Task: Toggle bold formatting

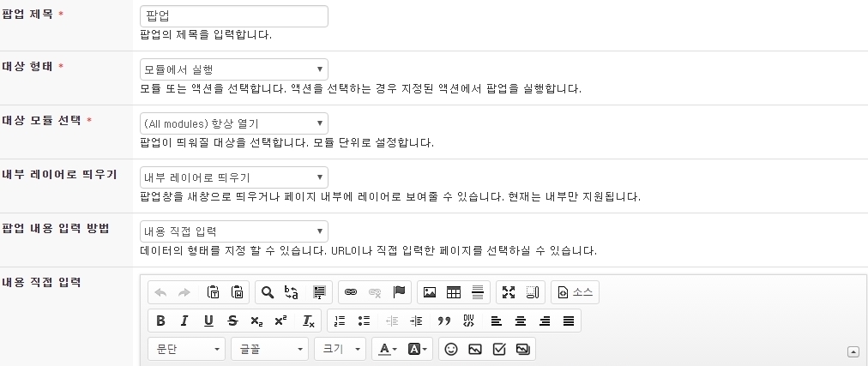Action: 160,321
